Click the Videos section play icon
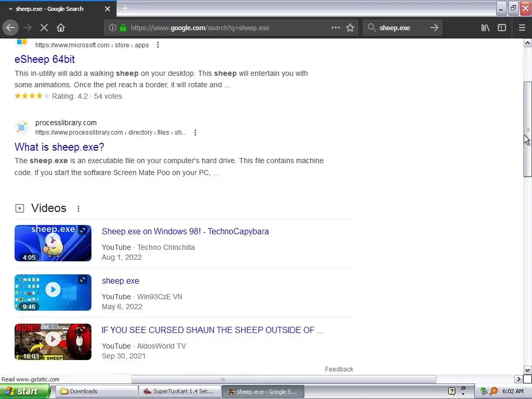This screenshot has height=399, width=532. (x=20, y=208)
